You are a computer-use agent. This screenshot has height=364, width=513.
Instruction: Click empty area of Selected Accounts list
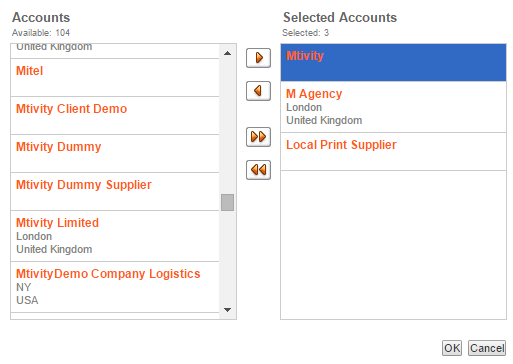pos(393,245)
